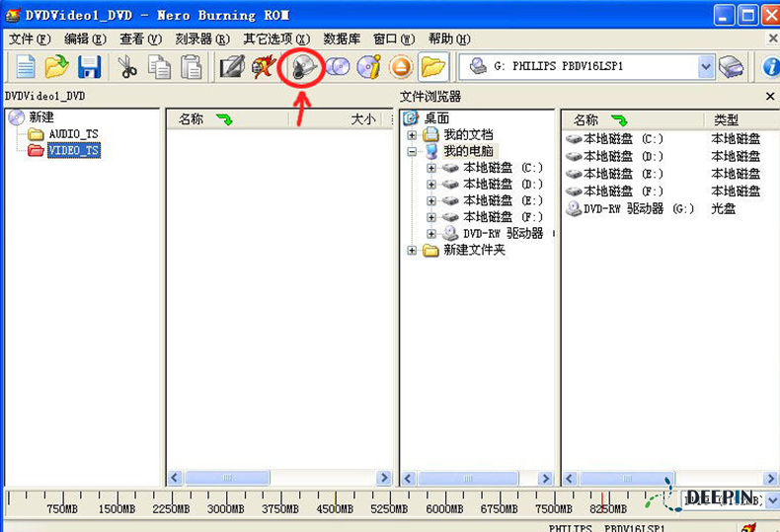Click the Cut scissors icon
This screenshot has width=780, height=532.
click(127, 67)
